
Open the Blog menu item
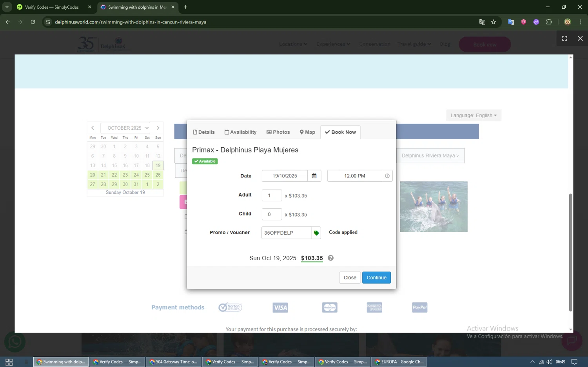point(445,44)
